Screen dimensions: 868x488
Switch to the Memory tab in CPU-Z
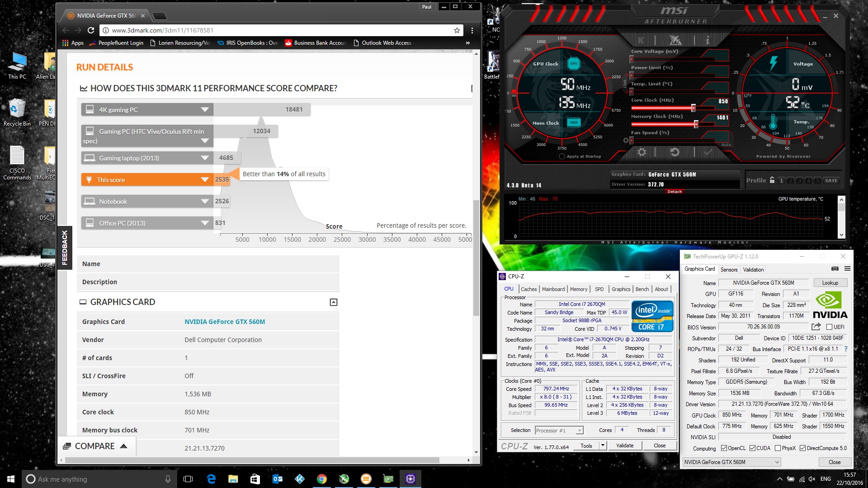pos(579,289)
